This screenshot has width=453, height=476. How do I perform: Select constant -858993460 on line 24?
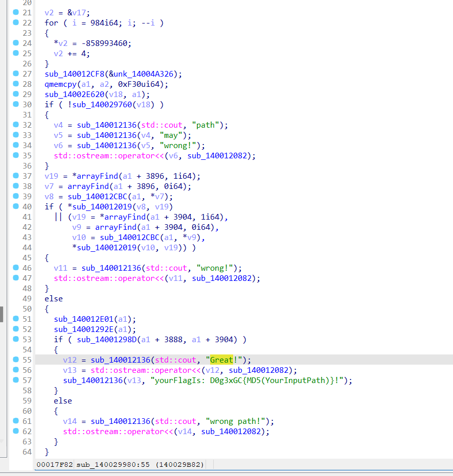pyautogui.click(x=104, y=43)
